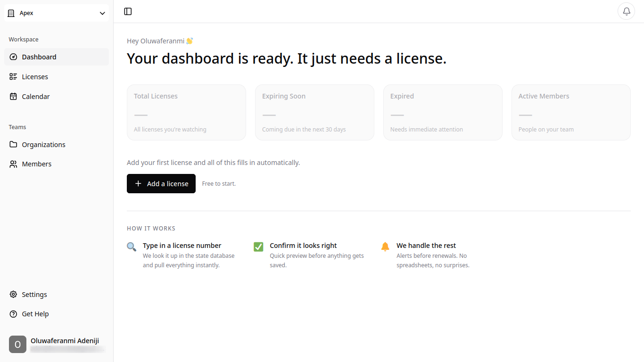This screenshot has width=644, height=362.
Task: Click the magnifying glass lookup icon
Action: click(132, 247)
